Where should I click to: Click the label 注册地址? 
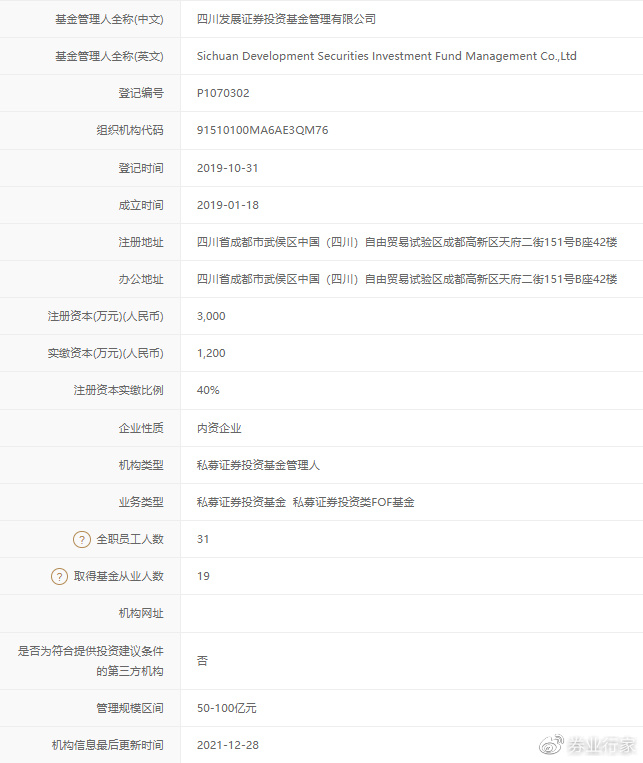(141, 242)
